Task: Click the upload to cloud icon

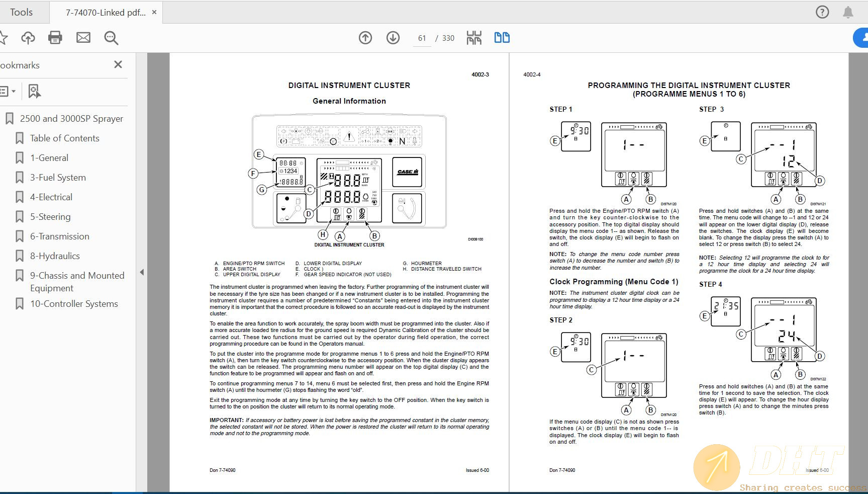Action: coord(28,38)
